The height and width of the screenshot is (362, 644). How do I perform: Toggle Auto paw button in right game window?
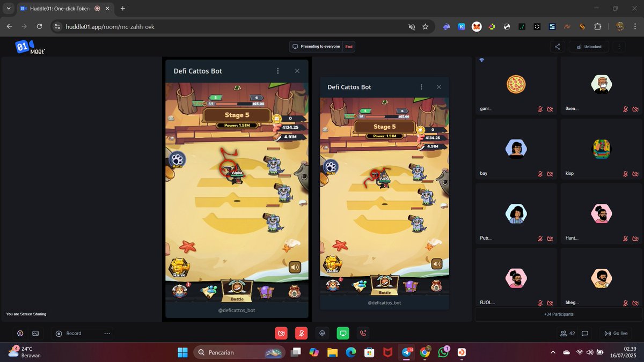(x=331, y=166)
